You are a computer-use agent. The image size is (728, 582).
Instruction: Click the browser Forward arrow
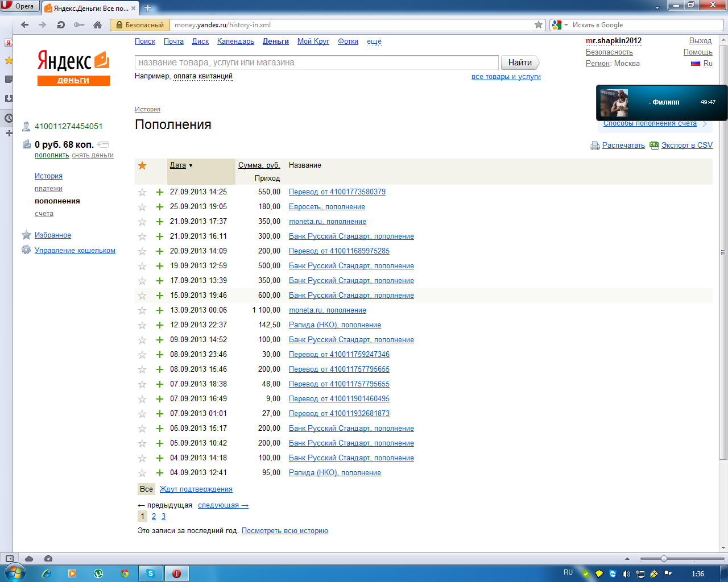pos(42,24)
